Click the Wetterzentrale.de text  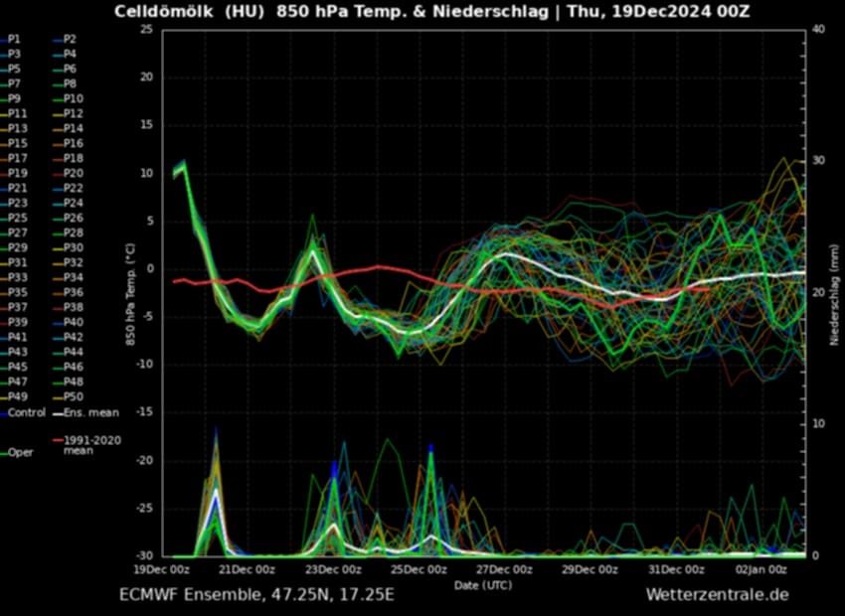coord(717,594)
